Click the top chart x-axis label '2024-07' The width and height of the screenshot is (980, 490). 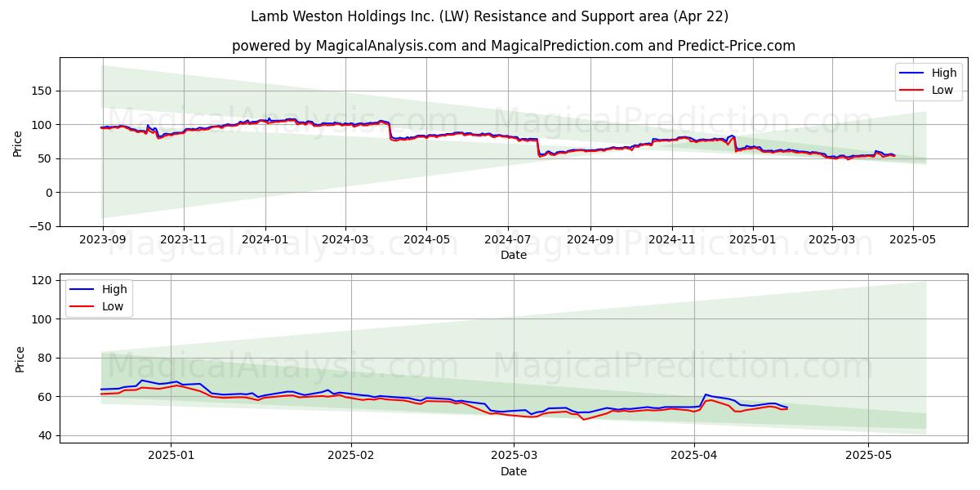coord(509,242)
